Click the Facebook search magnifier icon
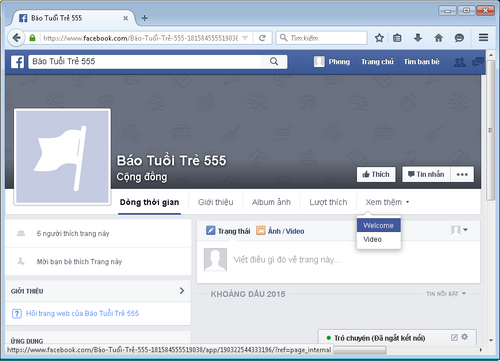 (x=274, y=61)
